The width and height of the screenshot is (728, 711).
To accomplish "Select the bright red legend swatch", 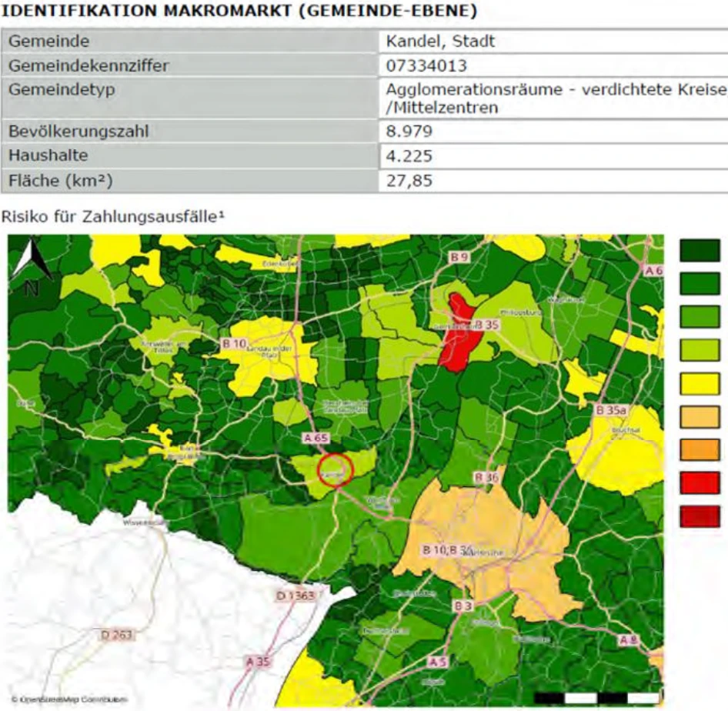I will (x=700, y=482).
